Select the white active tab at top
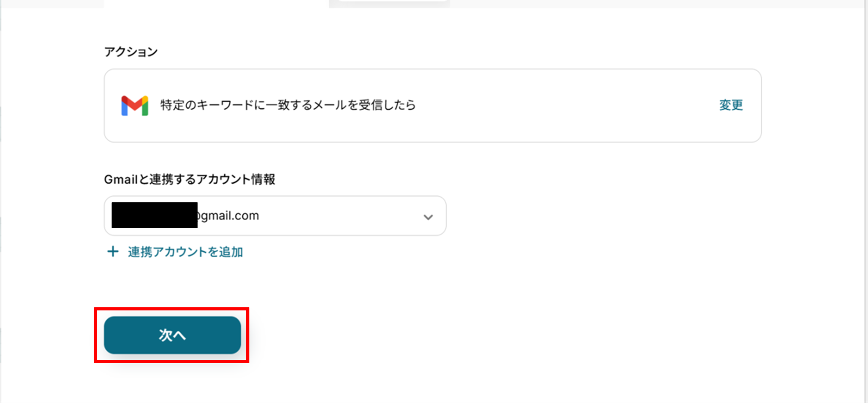The width and height of the screenshot is (868, 403). (216, 3)
